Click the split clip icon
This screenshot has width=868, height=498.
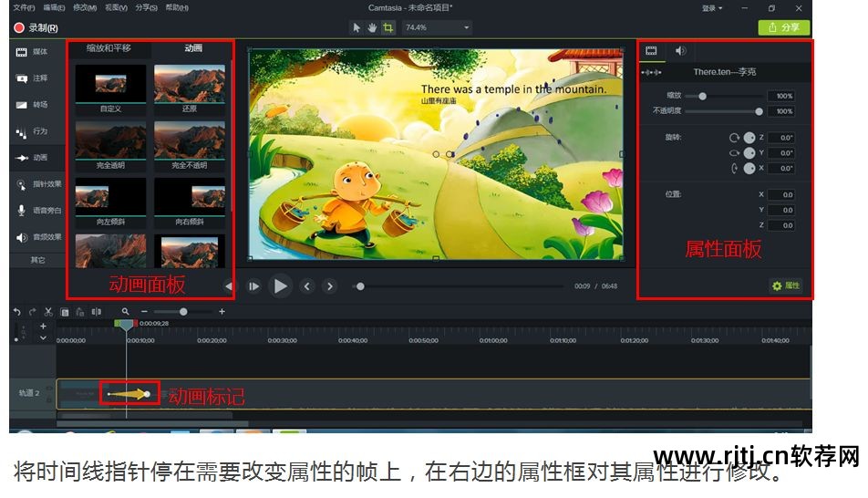click(x=97, y=312)
